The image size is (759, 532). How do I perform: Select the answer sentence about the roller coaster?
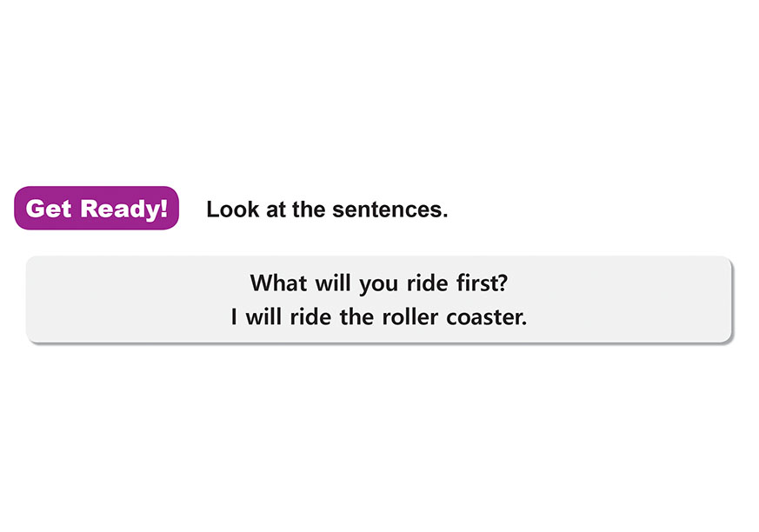pyautogui.click(x=378, y=317)
